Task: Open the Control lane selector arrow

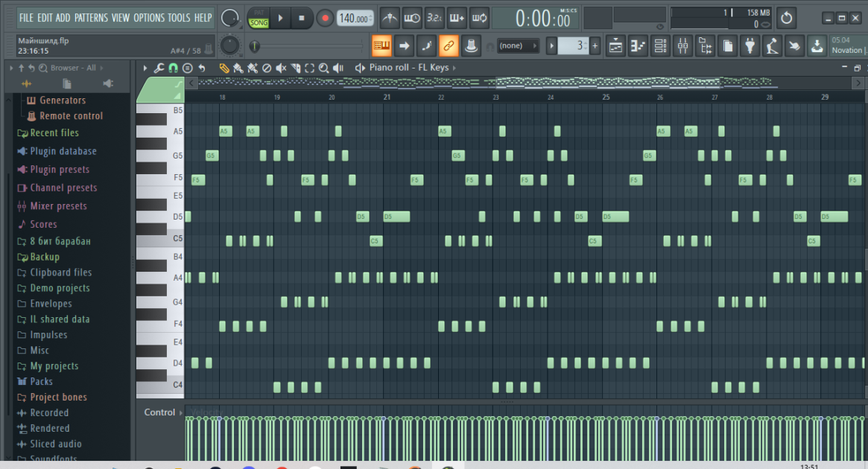Action: 181,412
